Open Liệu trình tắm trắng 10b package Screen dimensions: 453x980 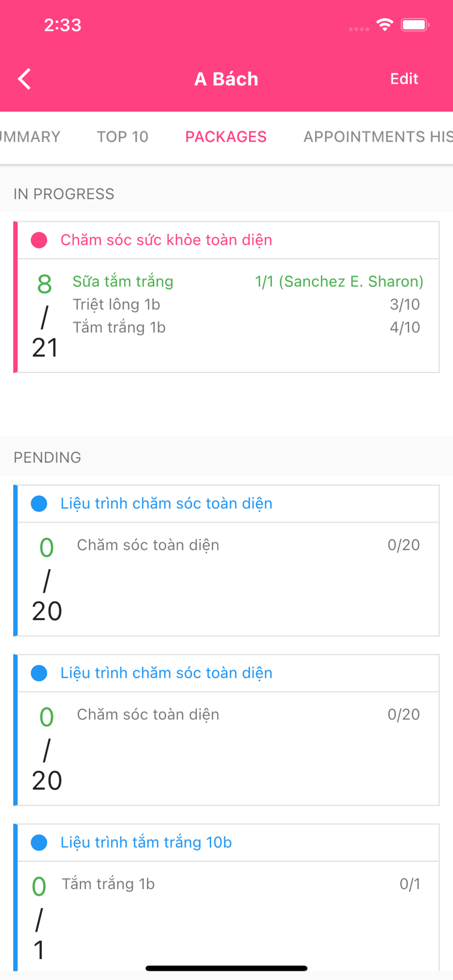(146, 843)
